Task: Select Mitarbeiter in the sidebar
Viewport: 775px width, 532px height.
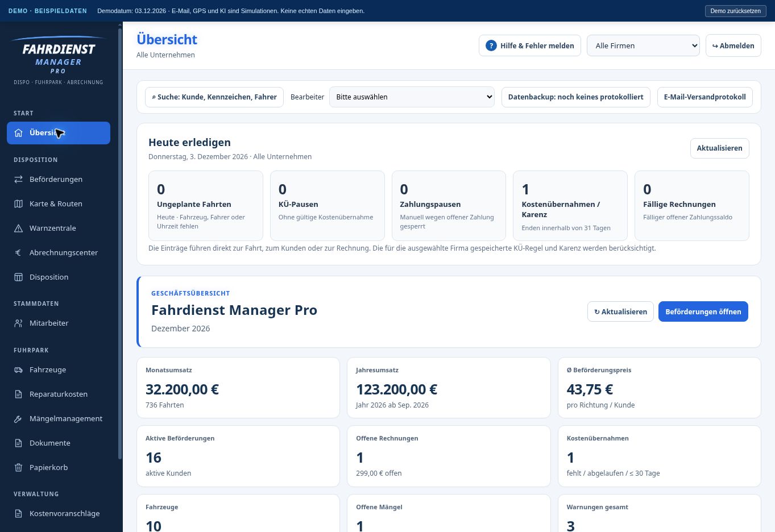Action: click(59, 323)
